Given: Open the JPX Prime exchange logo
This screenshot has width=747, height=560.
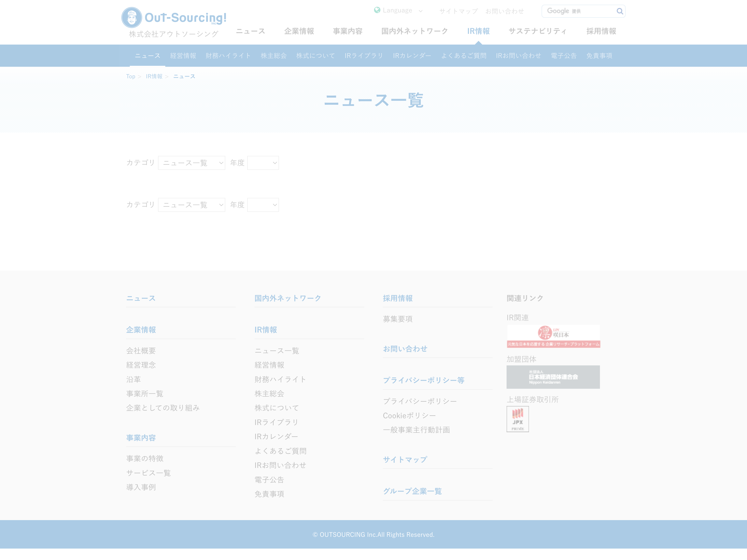Looking at the screenshot, I should [517, 419].
